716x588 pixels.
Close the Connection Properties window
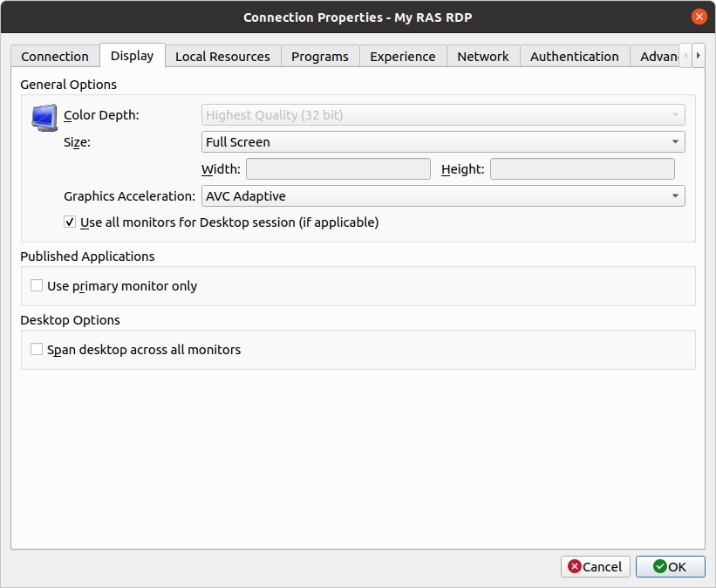pyautogui.click(x=699, y=17)
